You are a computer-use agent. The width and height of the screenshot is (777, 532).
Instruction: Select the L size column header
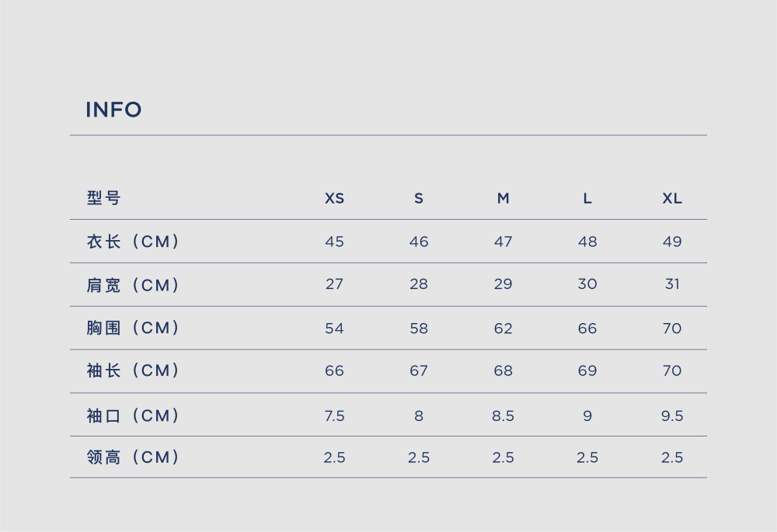tap(587, 198)
